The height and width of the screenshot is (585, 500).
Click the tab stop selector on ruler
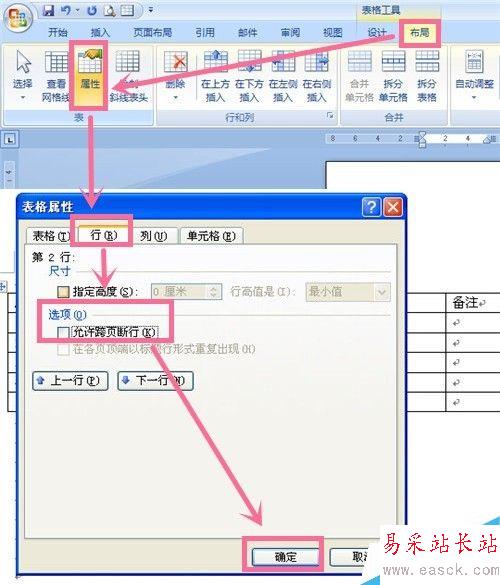pos(10,140)
